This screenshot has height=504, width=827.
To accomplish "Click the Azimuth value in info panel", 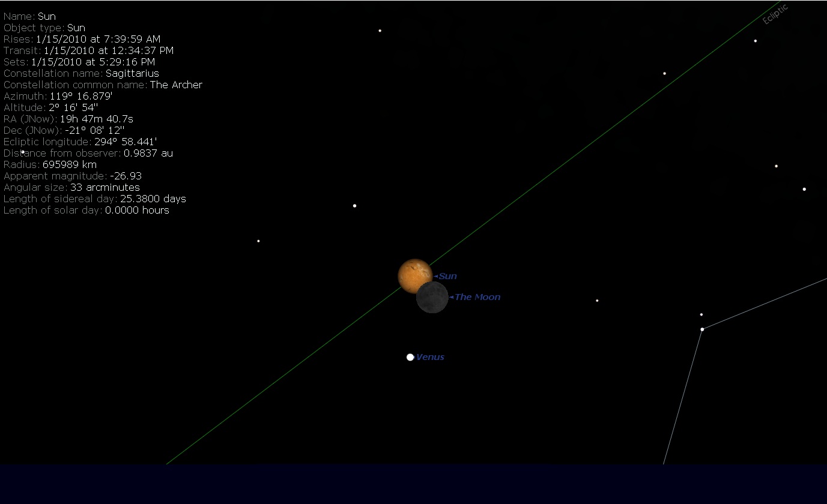I will (x=81, y=96).
